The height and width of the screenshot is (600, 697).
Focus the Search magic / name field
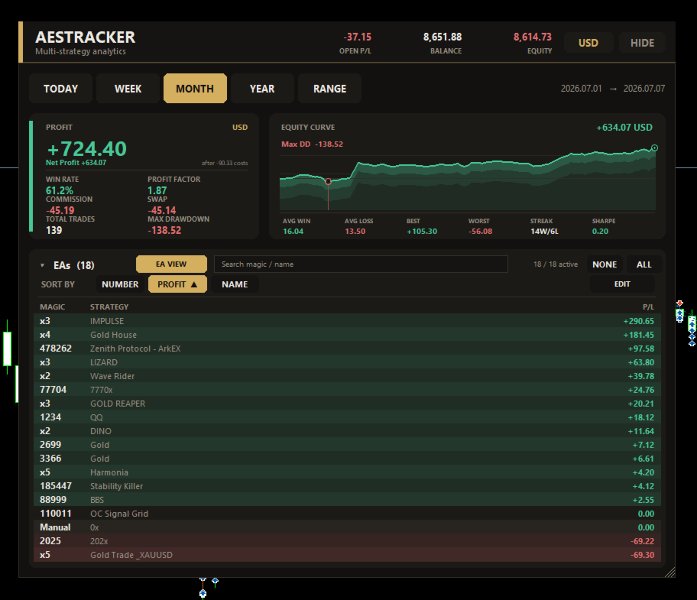click(361, 264)
